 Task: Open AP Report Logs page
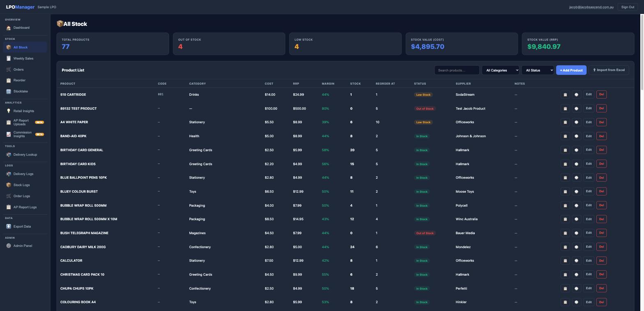tap(25, 207)
